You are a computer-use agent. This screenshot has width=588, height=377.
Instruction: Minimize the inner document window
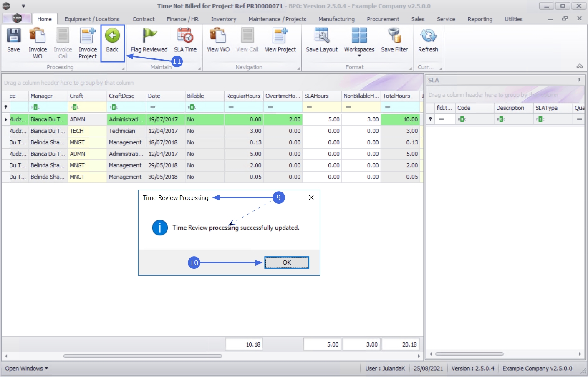pyautogui.click(x=550, y=19)
